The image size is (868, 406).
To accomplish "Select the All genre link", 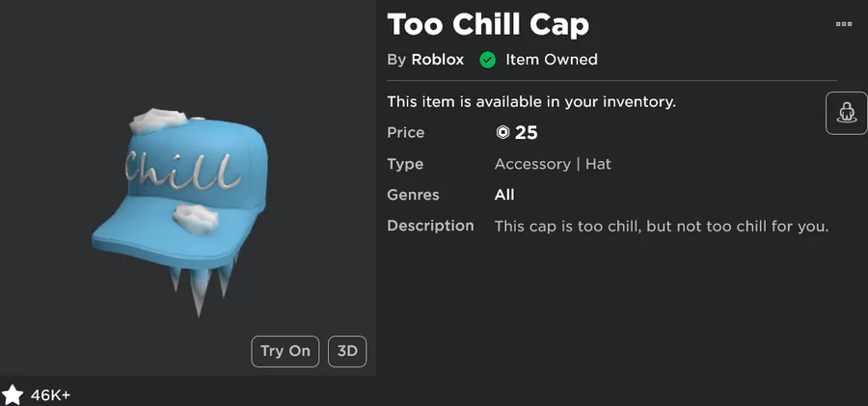I will point(504,195).
